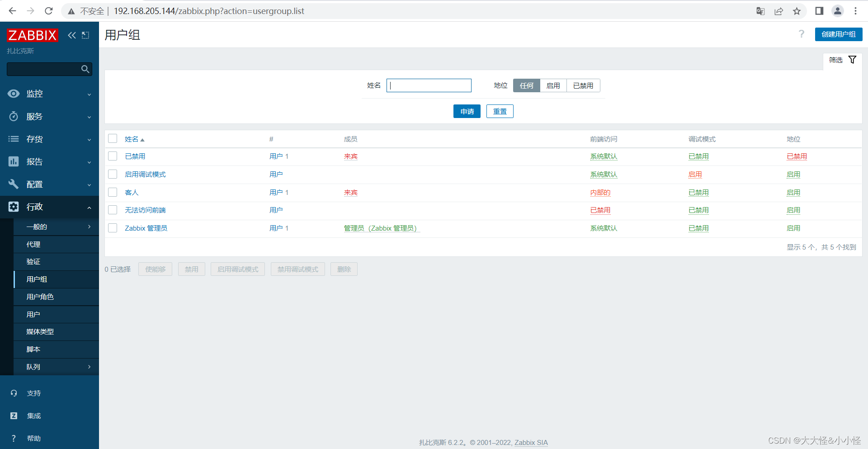Check the box for 无法访问前端 group
This screenshot has height=449, width=868.
point(113,210)
